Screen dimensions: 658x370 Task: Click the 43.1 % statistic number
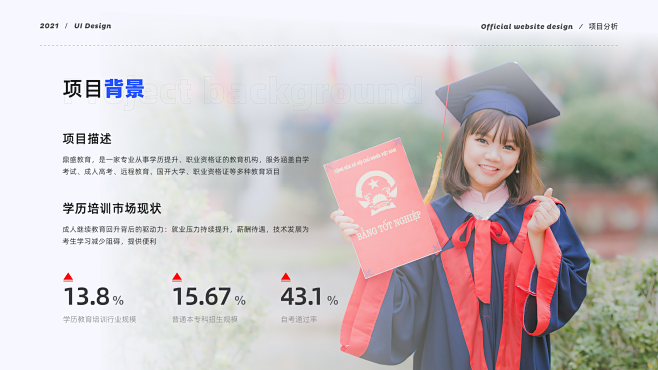click(309, 297)
